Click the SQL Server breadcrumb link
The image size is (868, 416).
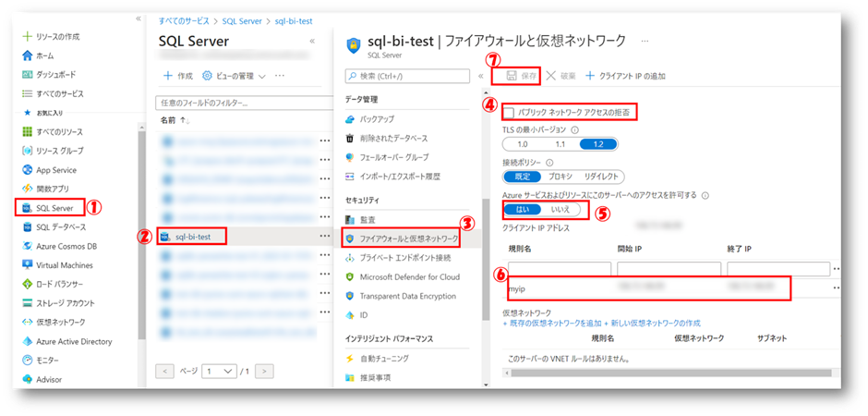click(241, 21)
